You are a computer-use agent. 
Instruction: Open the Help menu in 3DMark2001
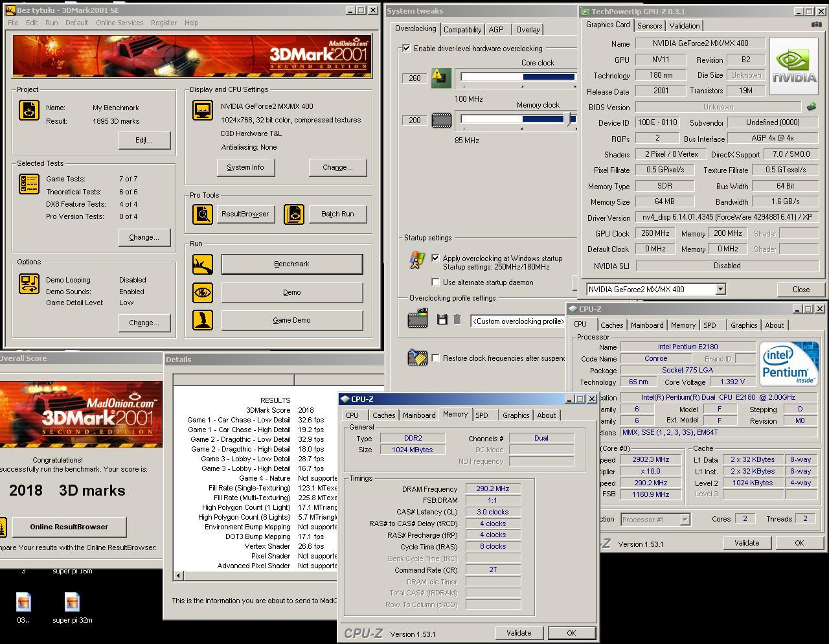point(191,23)
